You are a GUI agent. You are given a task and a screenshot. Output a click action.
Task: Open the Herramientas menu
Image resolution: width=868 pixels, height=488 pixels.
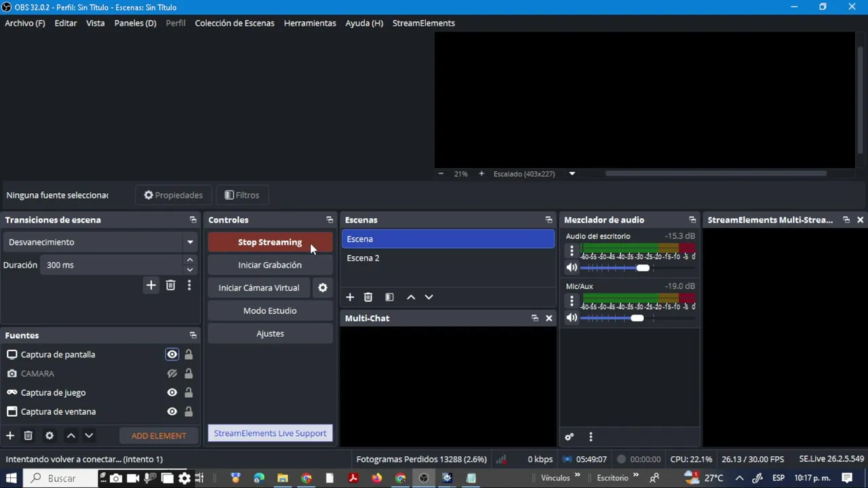click(310, 23)
